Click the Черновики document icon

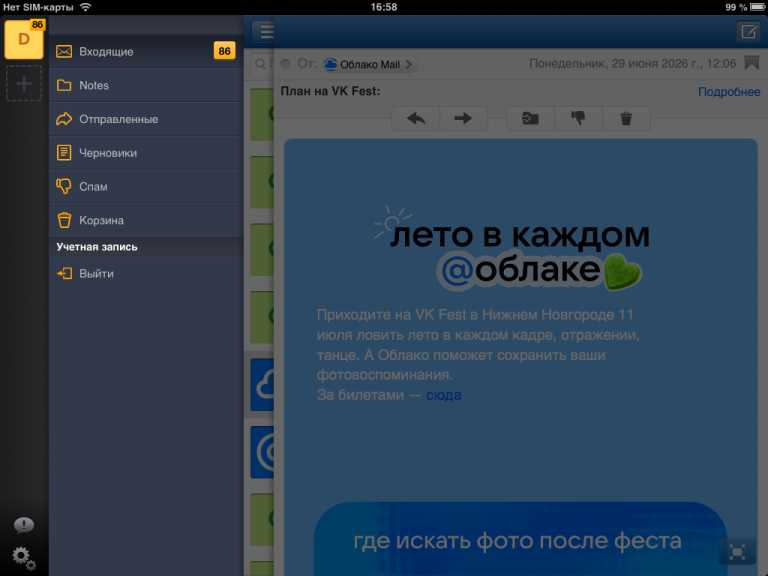point(64,153)
